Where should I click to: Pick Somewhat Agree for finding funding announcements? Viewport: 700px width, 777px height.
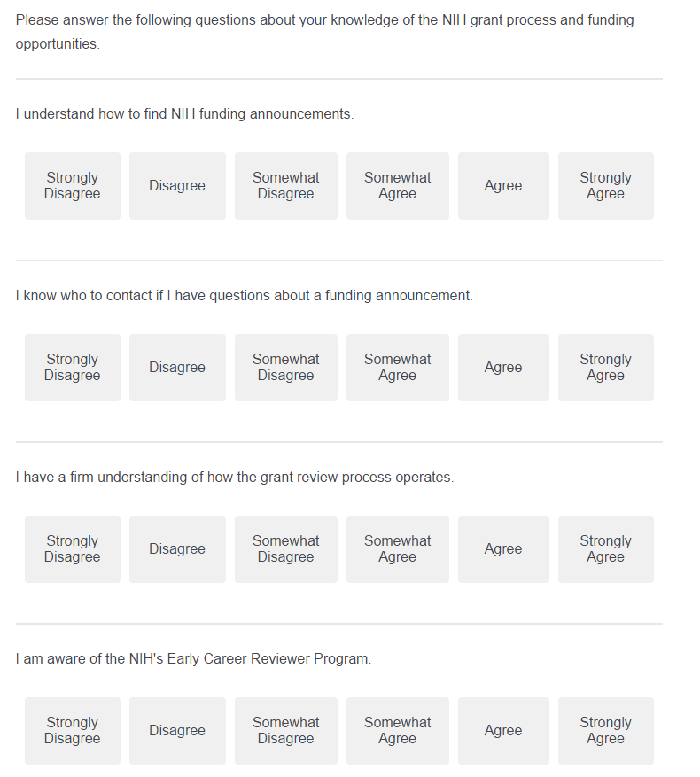pos(397,186)
